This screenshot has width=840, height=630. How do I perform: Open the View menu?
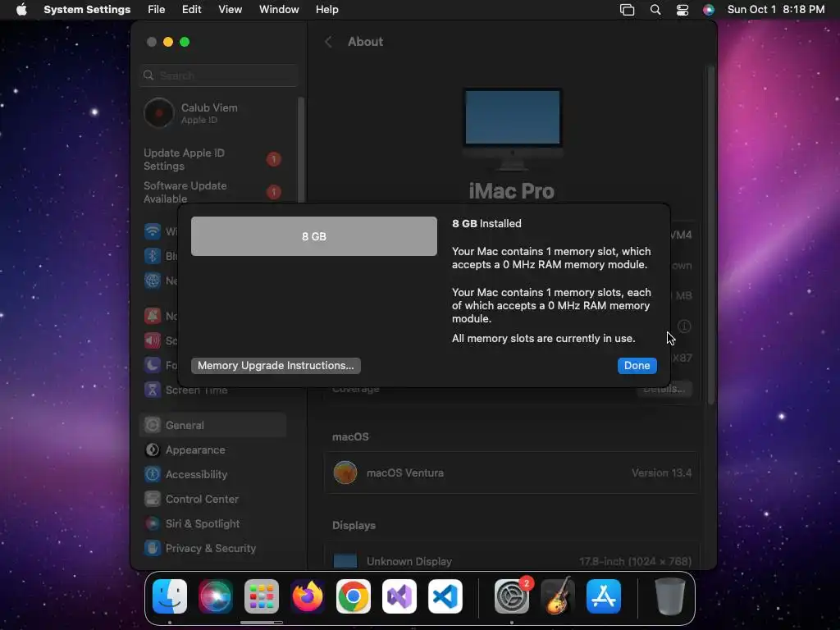tap(230, 10)
